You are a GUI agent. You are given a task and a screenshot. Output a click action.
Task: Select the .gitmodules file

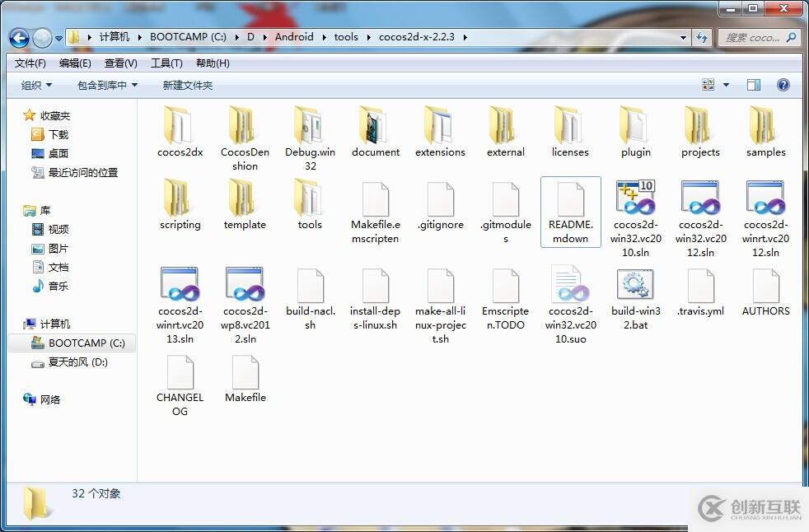tap(505, 212)
